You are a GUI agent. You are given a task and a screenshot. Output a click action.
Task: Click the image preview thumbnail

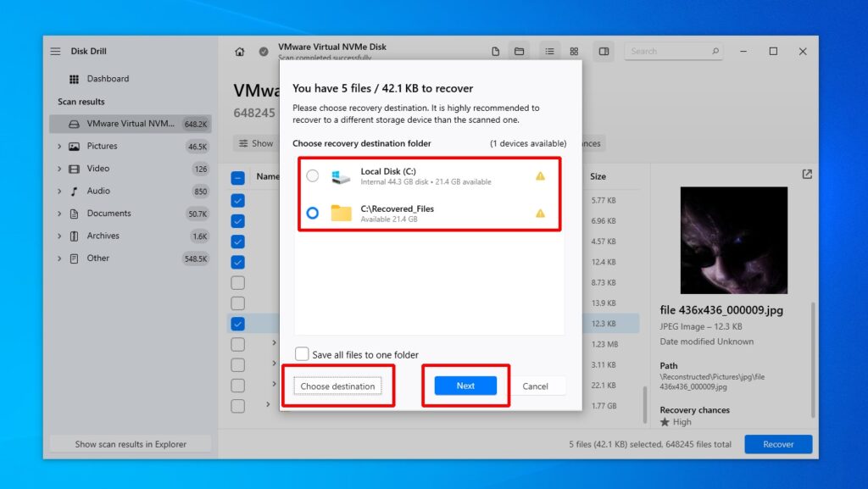(734, 240)
